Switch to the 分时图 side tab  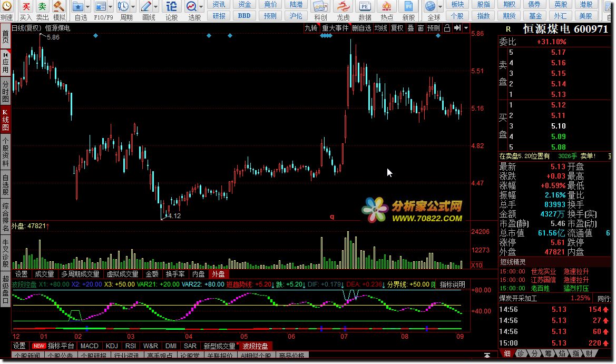pyautogui.click(x=5, y=91)
